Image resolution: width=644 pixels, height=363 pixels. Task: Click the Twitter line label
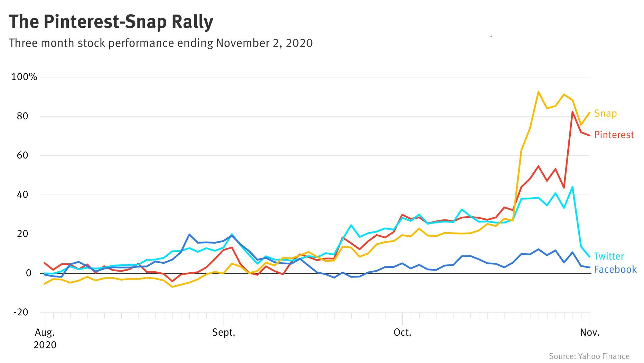click(609, 256)
